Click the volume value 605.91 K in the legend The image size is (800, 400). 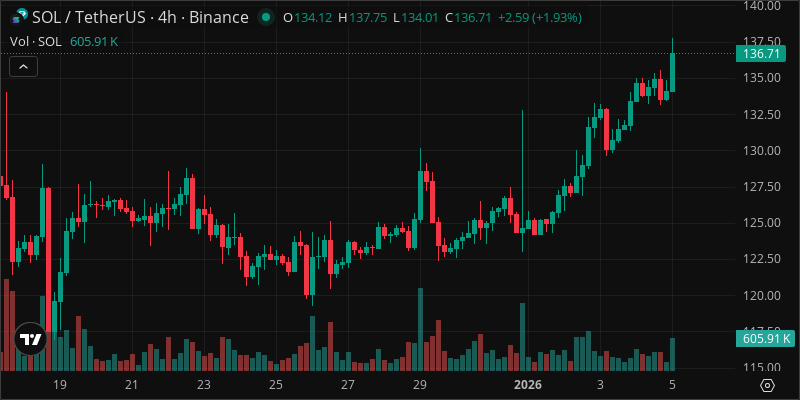tap(94, 42)
